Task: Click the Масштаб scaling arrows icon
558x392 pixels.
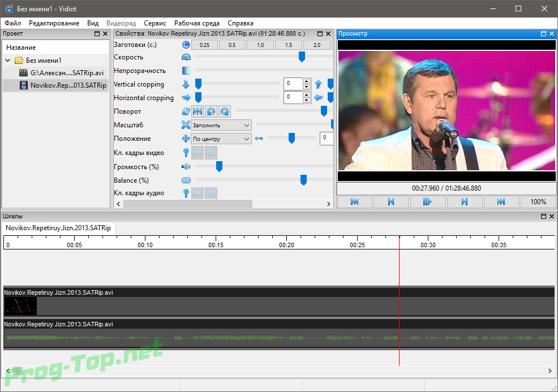Action: pyautogui.click(x=186, y=125)
